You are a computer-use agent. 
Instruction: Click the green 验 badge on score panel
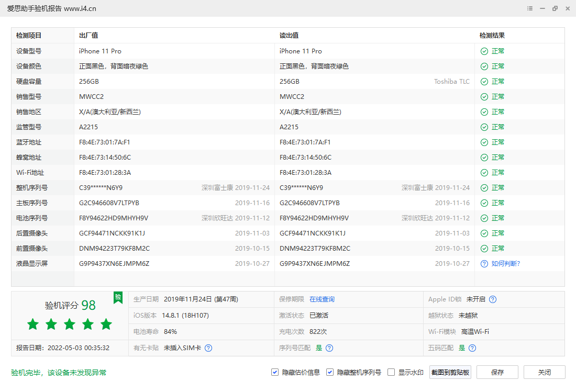pos(118,297)
